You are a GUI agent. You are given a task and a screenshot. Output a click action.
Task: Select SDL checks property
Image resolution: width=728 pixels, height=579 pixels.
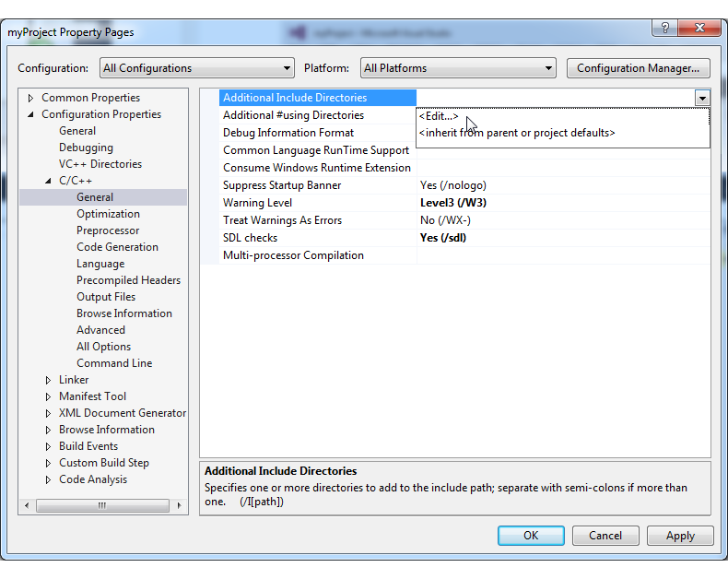(318, 238)
